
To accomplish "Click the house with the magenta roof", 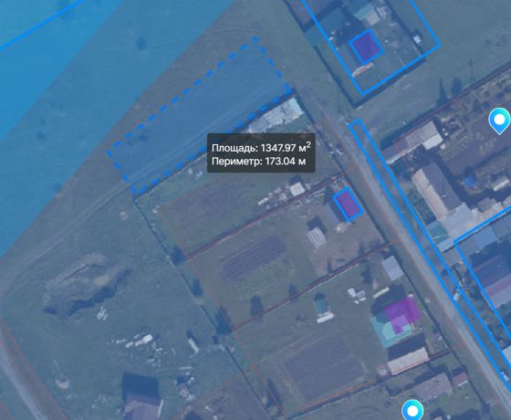I will (x=402, y=315).
